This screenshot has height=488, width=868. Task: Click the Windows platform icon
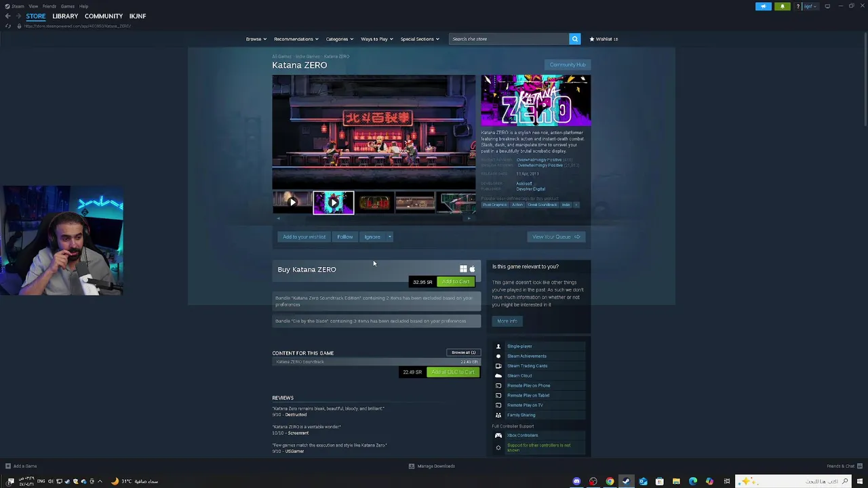(x=463, y=269)
